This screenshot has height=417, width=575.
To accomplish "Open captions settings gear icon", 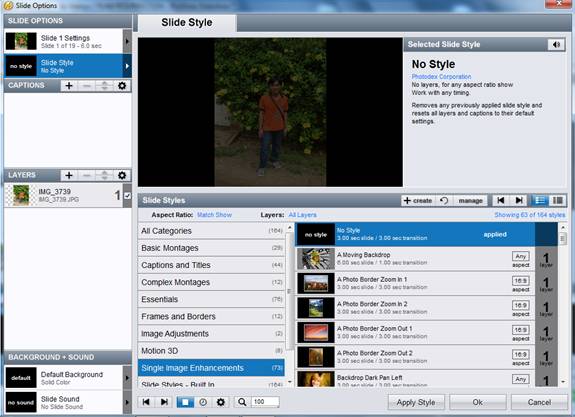I will tap(122, 86).
